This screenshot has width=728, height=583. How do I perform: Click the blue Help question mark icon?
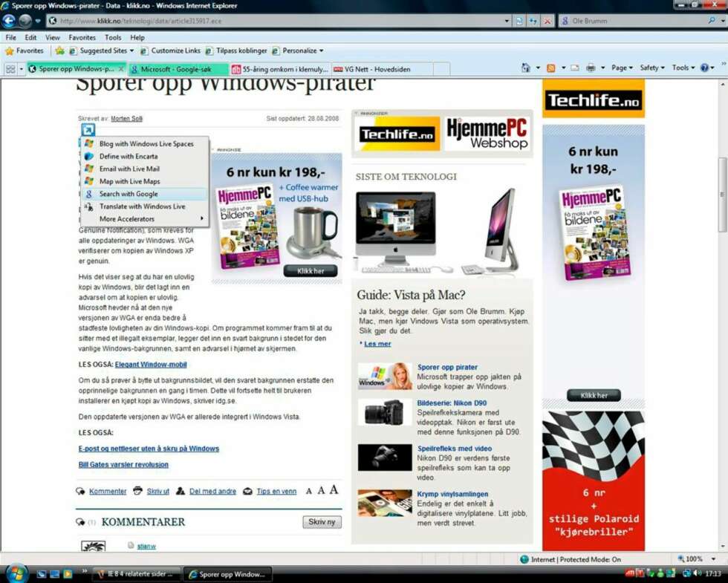[704, 68]
